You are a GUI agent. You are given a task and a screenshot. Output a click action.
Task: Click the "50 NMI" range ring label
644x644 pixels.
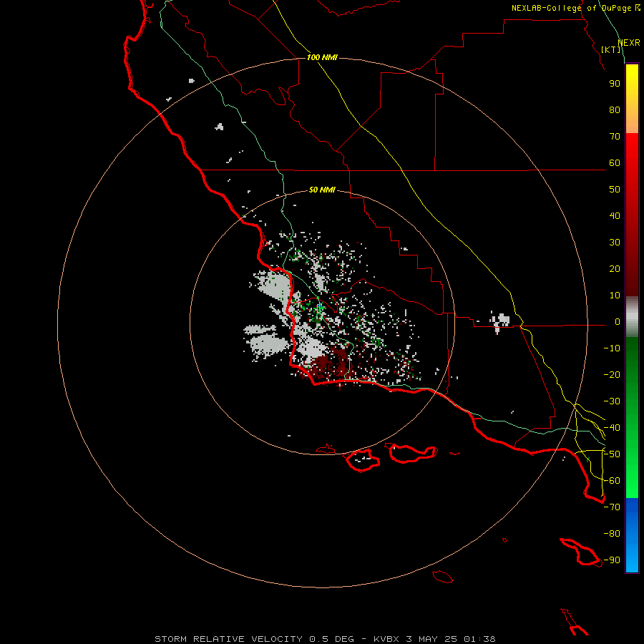click(322, 190)
